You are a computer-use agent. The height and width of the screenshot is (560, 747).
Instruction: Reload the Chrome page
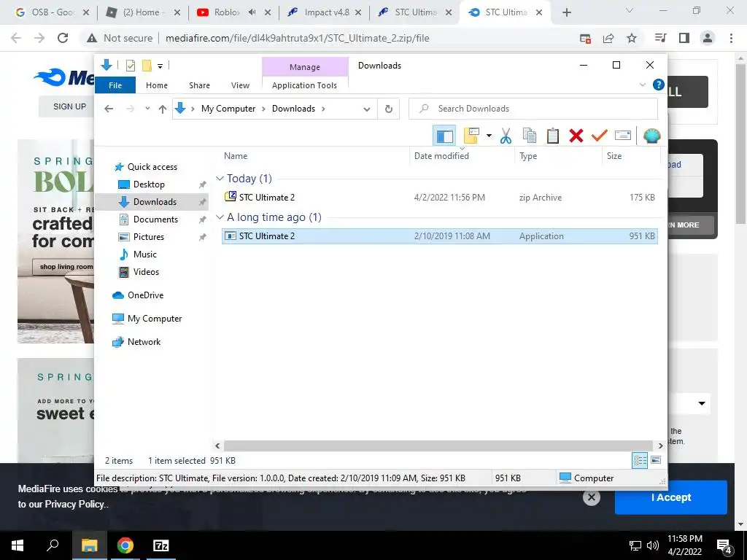coord(63,38)
